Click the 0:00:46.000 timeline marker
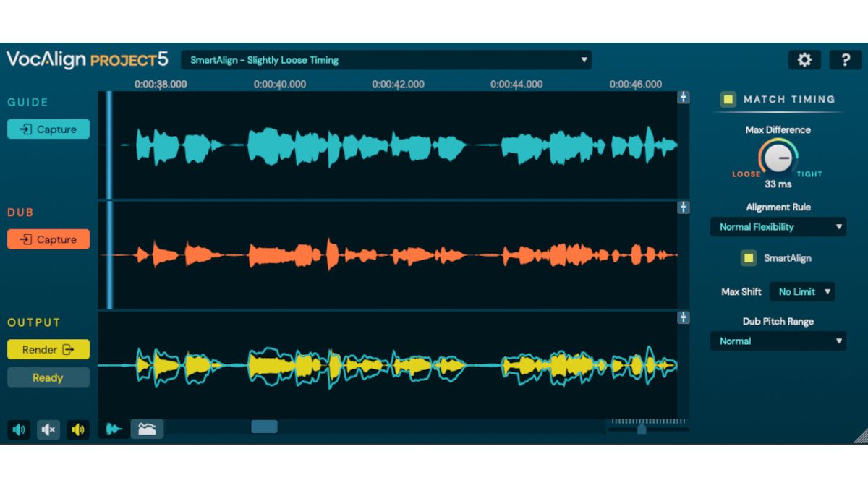 [x=635, y=85]
